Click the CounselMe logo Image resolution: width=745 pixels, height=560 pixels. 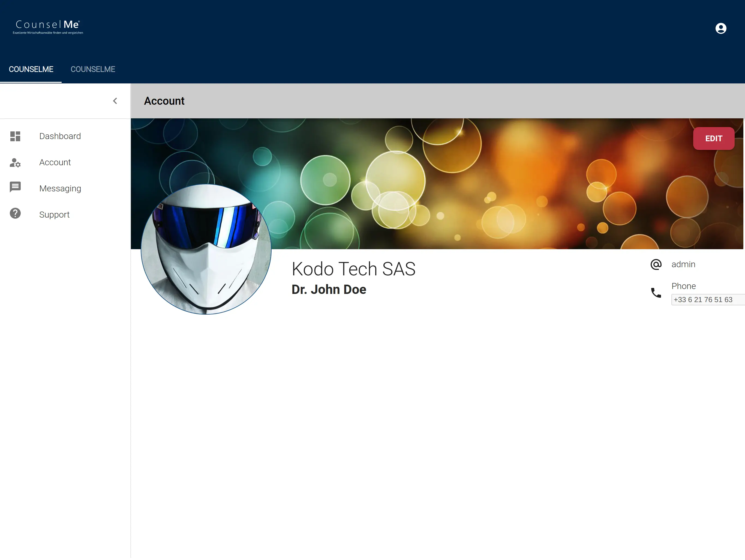click(48, 27)
